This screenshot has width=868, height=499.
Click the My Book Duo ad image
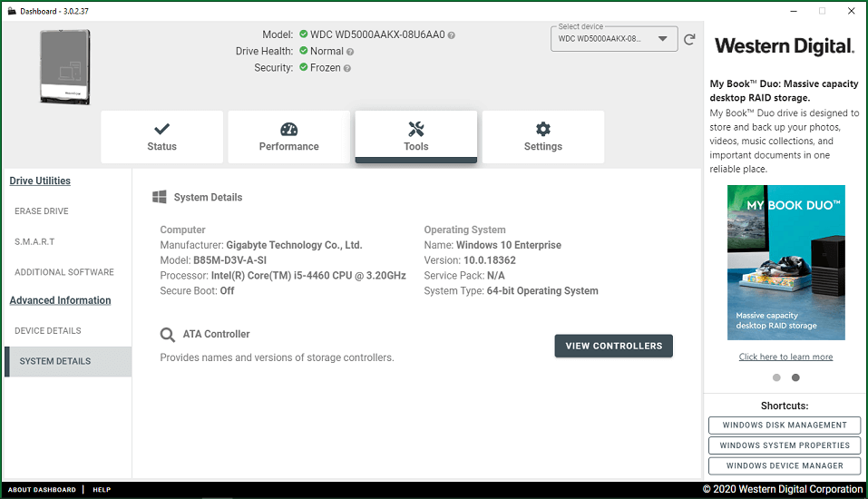pyautogui.click(x=786, y=262)
